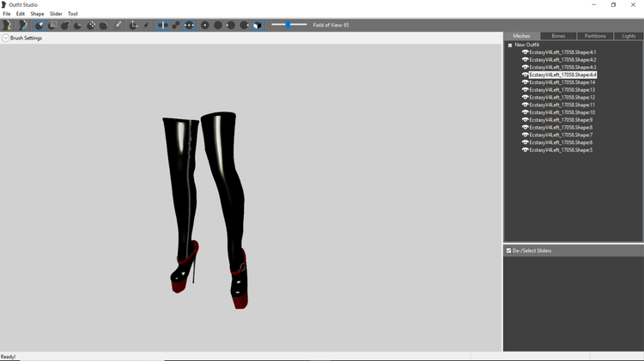Select the 'New Outfit' root label

click(527, 45)
